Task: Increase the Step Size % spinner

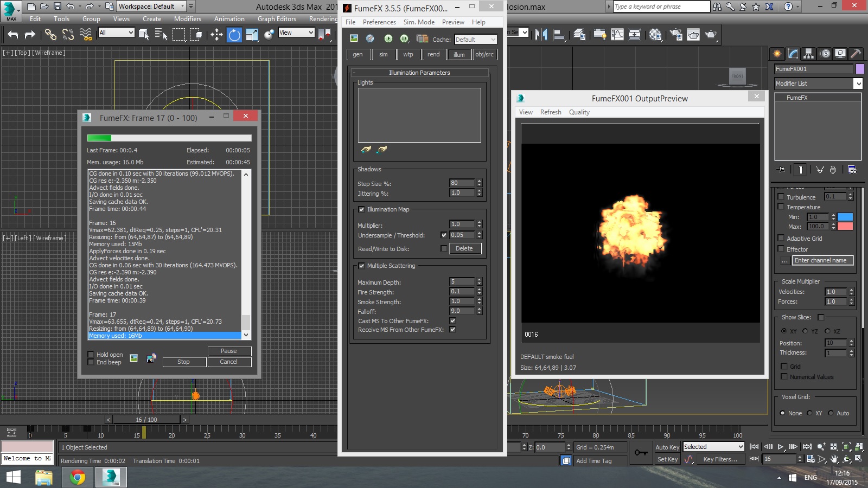Action: [x=479, y=181]
